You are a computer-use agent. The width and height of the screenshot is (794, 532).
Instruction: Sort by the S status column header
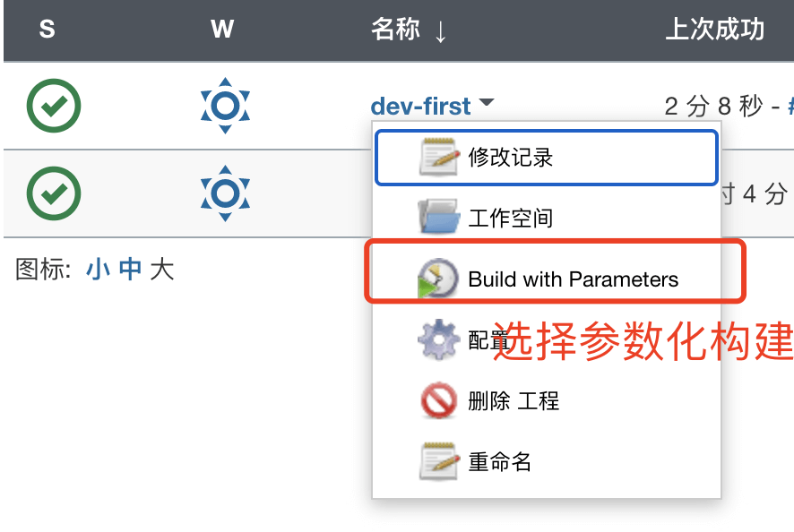(47, 30)
